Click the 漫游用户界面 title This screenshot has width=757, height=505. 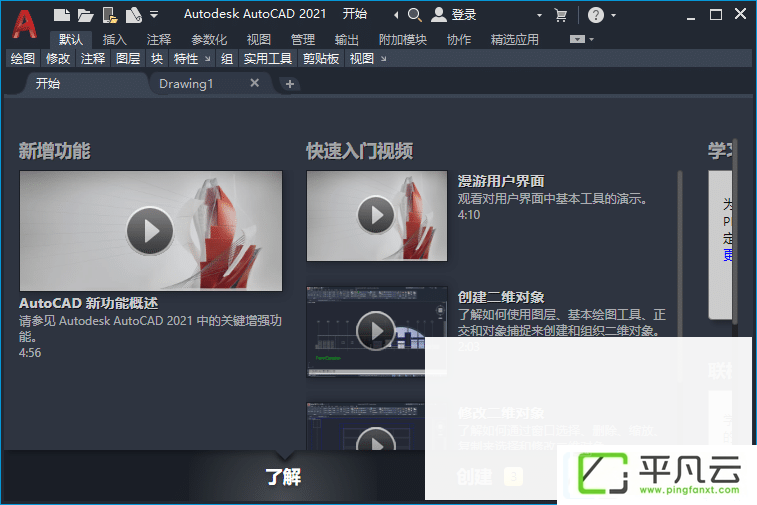[501, 181]
